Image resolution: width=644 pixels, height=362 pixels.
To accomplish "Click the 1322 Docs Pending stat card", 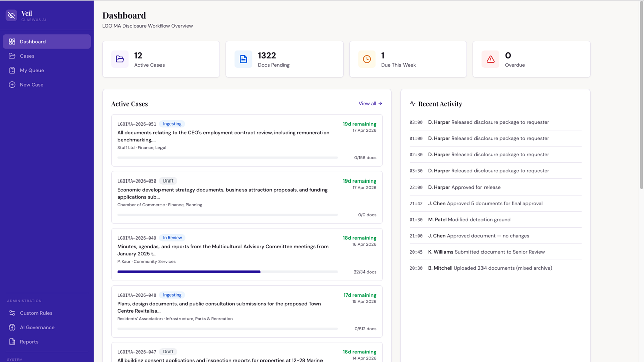I will pos(285,59).
